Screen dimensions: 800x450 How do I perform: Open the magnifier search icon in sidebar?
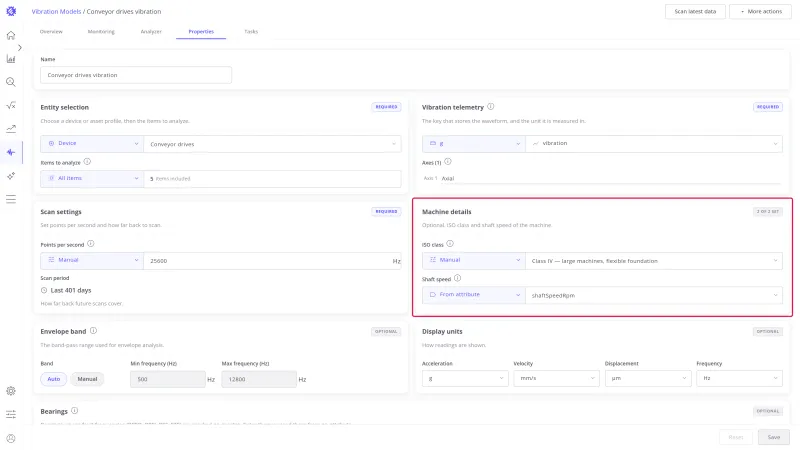[11, 82]
